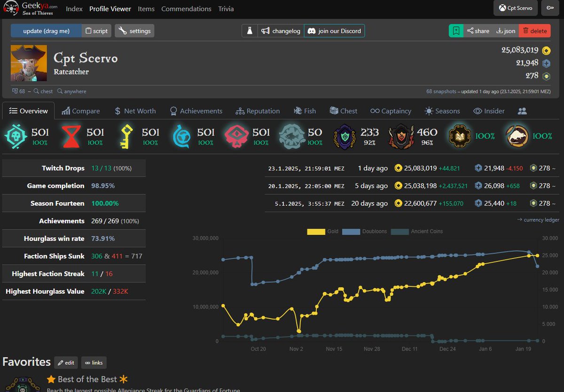Click the green bookmark add icon
The height and width of the screenshot is (392, 564).
click(x=455, y=31)
